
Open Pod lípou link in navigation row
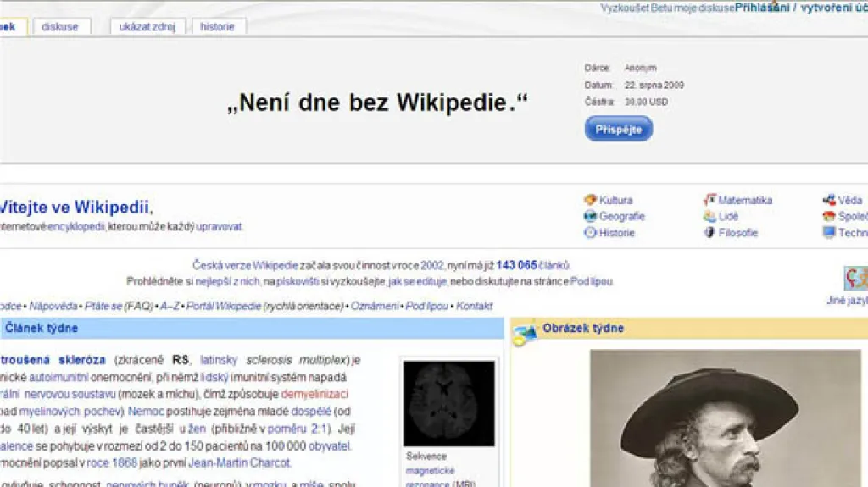pos(427,306)
